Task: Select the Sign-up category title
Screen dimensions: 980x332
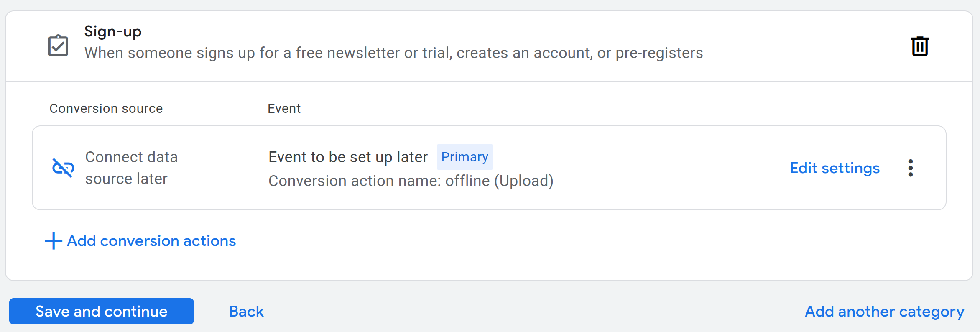Action: pos(113,31)
